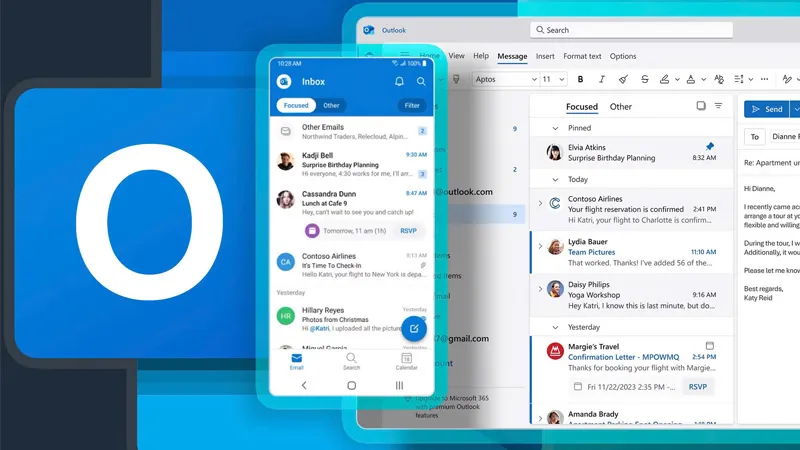The width and height of the screenshot is (800, 450).
Task: Open the font color dropdown arrow
Action: coord(704,80)
